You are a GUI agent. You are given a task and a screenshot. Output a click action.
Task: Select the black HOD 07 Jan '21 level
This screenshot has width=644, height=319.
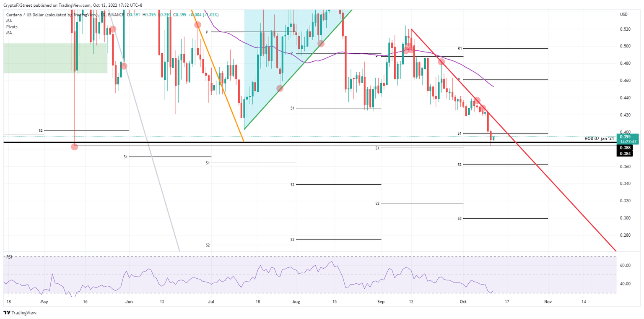tap(293, 143)
